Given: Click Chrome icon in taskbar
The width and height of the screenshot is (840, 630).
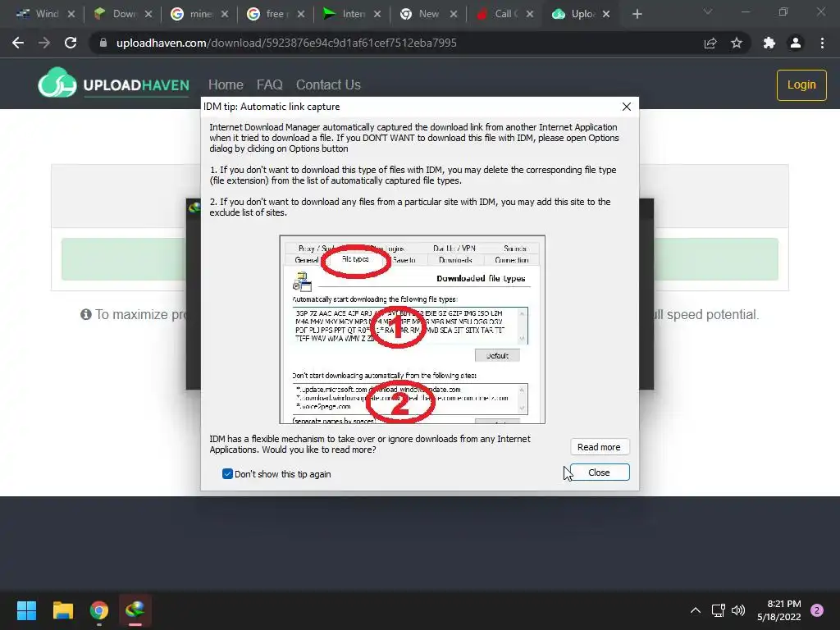Looking at the screenshot, I should click(99, 610).
